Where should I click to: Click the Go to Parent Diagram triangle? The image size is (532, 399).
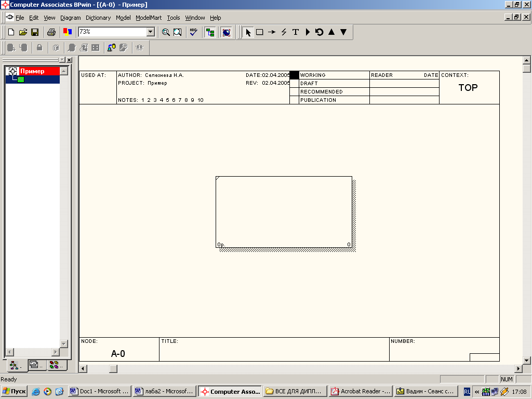point(331,32)
